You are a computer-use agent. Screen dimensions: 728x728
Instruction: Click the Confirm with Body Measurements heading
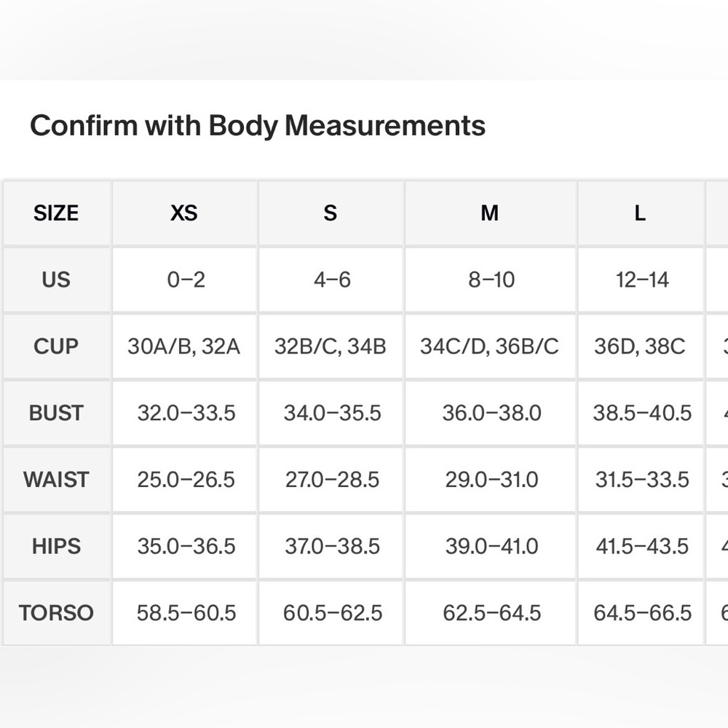258,126
